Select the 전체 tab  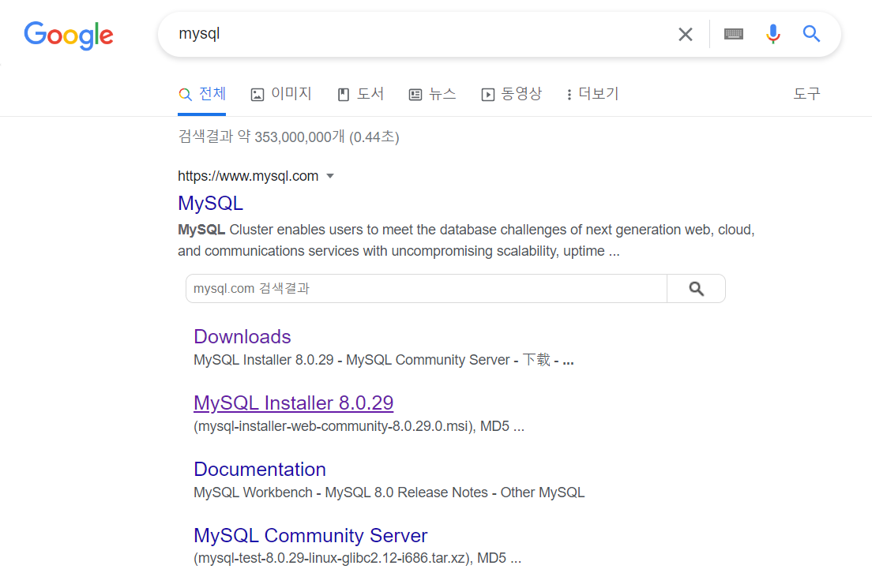tap(202, 94)
